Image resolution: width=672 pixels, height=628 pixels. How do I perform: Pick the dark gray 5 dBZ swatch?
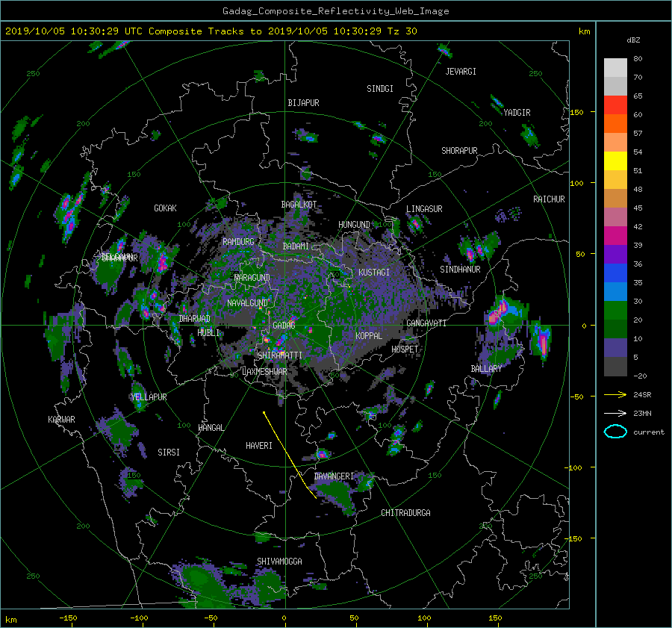(615, 366)
